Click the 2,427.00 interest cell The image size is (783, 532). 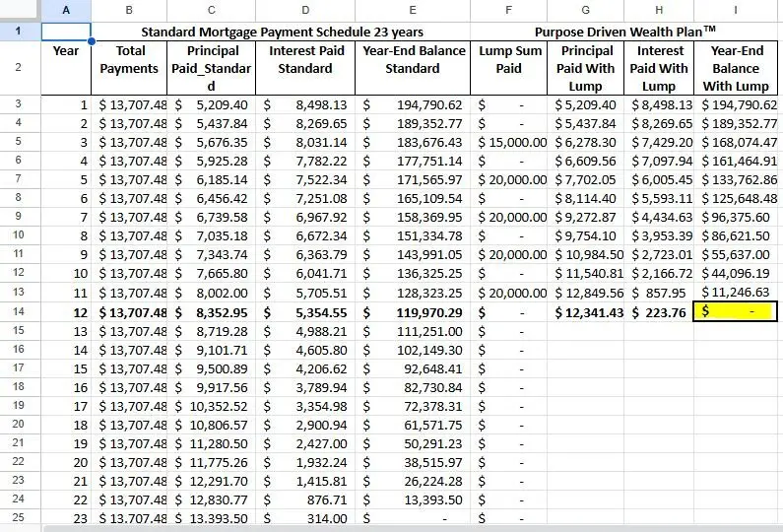point(305,443)
